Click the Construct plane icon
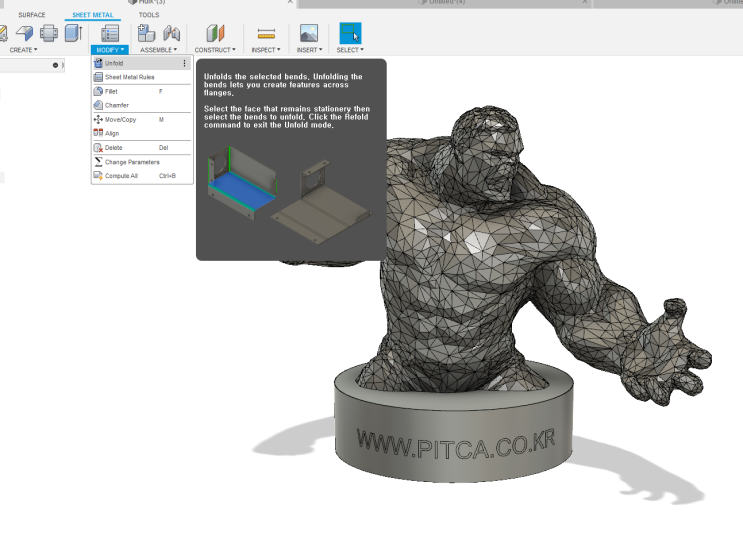 pyautogui.click(x=215, y=33)
